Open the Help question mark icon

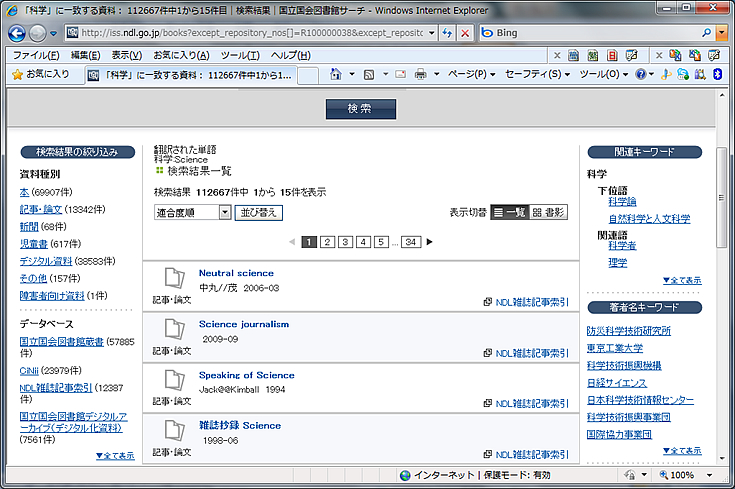pyautogui.click(x=641, y=74)
